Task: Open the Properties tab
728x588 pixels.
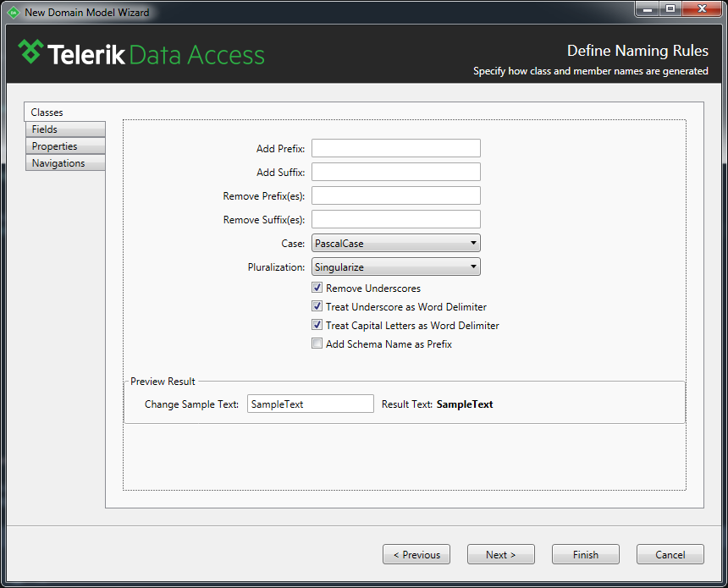Action: pyautogui.click(x=65, y=146)
